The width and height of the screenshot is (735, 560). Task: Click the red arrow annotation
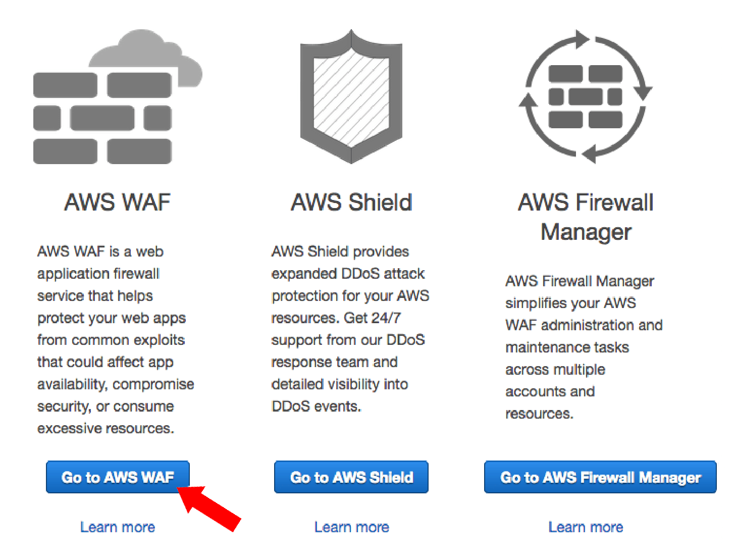point(209,507)
